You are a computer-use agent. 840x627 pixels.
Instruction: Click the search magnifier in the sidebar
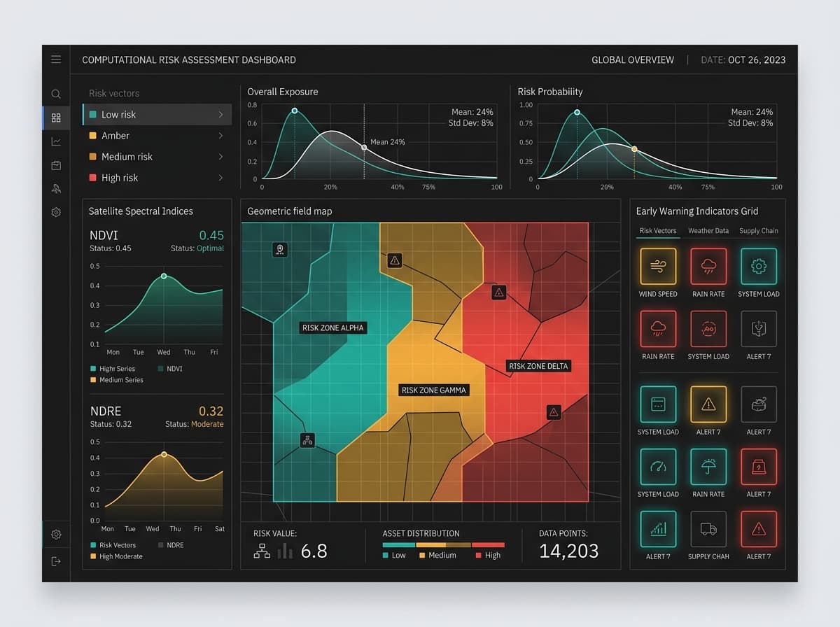pos(56,94)
